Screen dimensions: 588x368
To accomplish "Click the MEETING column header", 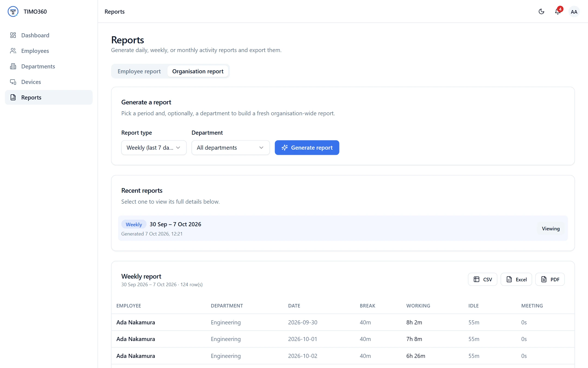I will (532, 306).
